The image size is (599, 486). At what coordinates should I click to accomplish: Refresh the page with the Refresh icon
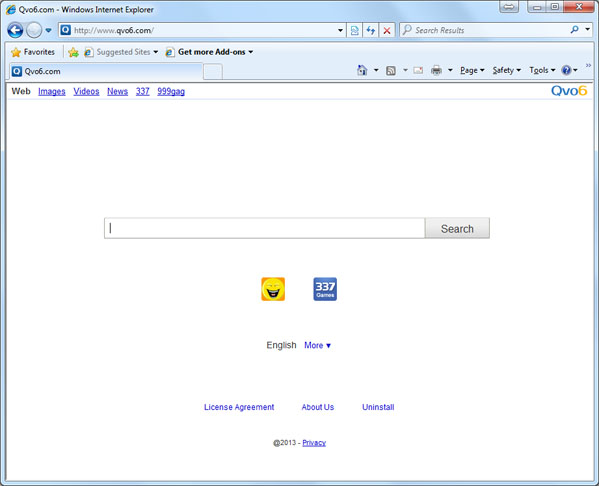371,31
